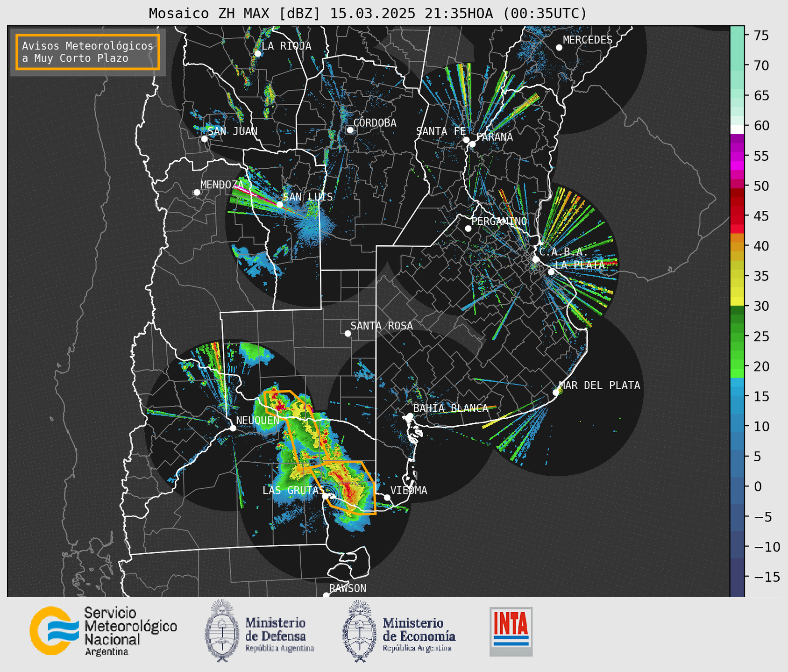This screenshot has height=672, width=788.
Task: Click the map title Mosaico ZH MAX
Action: [x=367, y=14]
